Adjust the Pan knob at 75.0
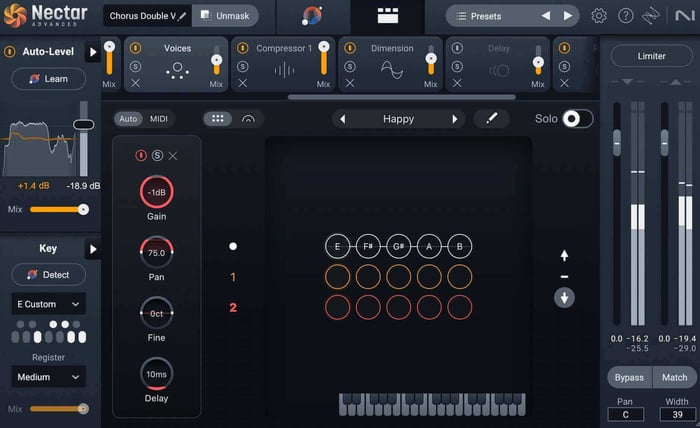Viewport: 700px width, 428px height. tap(156, 253)
